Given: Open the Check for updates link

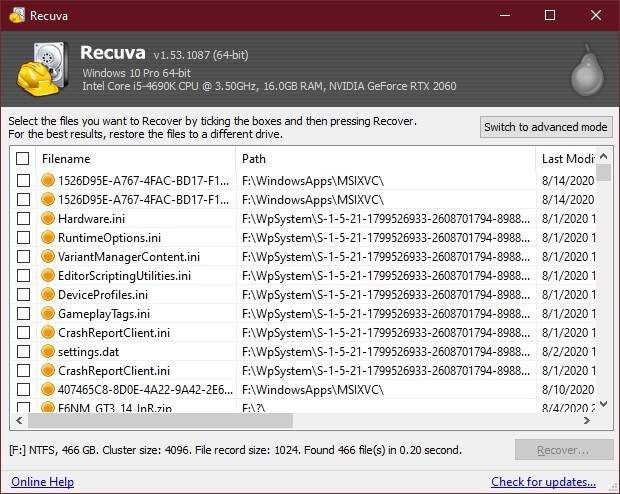Looking at the screenshot, I should click(x=543, y=482).
